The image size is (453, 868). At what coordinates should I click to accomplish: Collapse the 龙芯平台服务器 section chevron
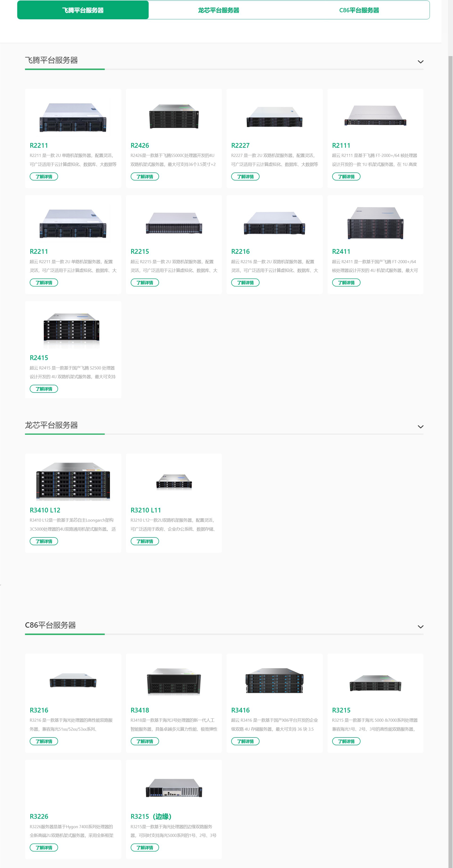point(420,427)
